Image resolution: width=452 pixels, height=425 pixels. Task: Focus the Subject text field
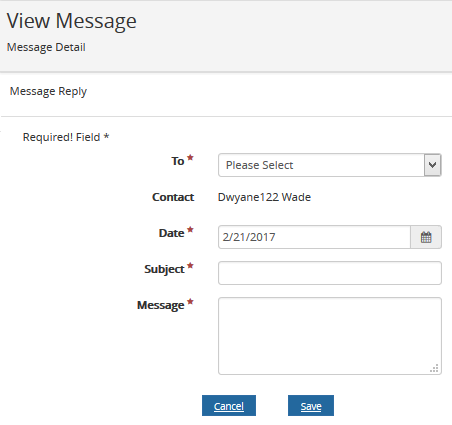click(330, 273)
